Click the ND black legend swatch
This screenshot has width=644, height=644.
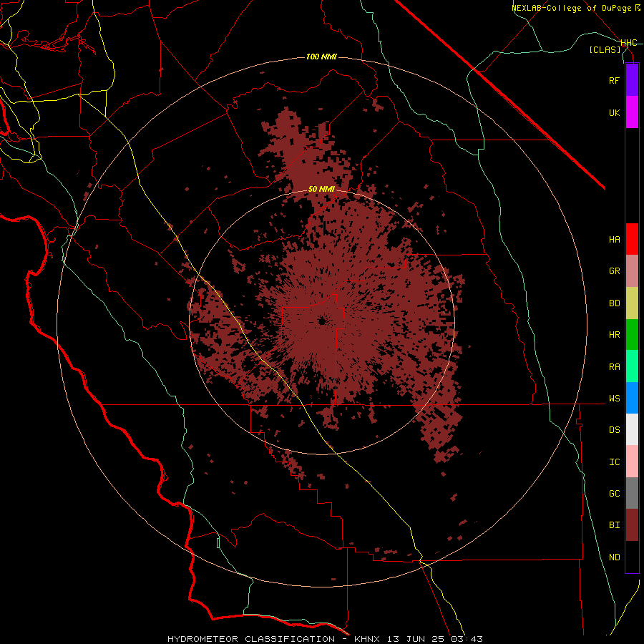(x=632, y=557)
